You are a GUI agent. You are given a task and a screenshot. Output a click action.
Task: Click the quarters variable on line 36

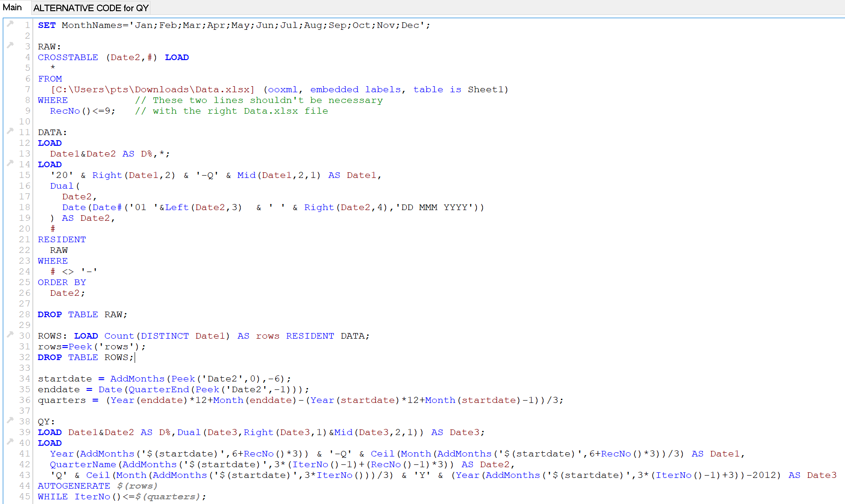(x=62, y=400)
